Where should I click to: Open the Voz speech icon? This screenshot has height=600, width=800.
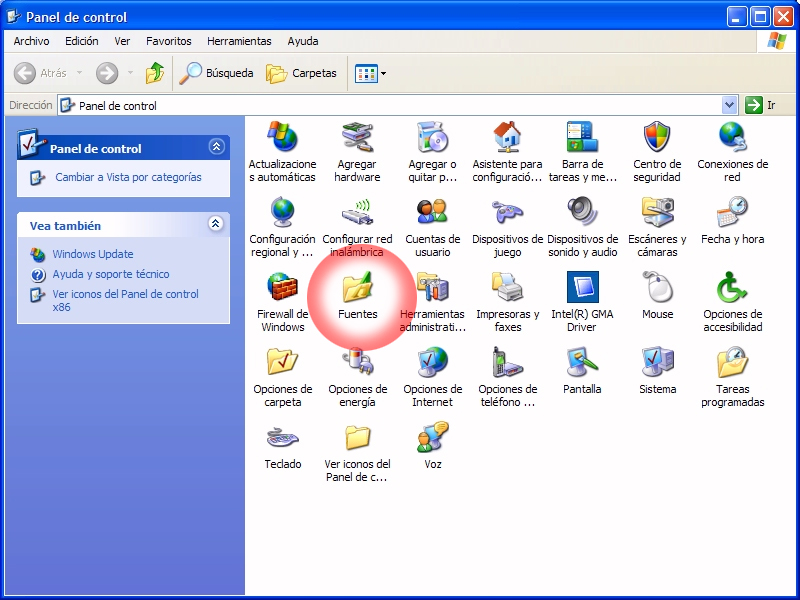coord(432,437)
